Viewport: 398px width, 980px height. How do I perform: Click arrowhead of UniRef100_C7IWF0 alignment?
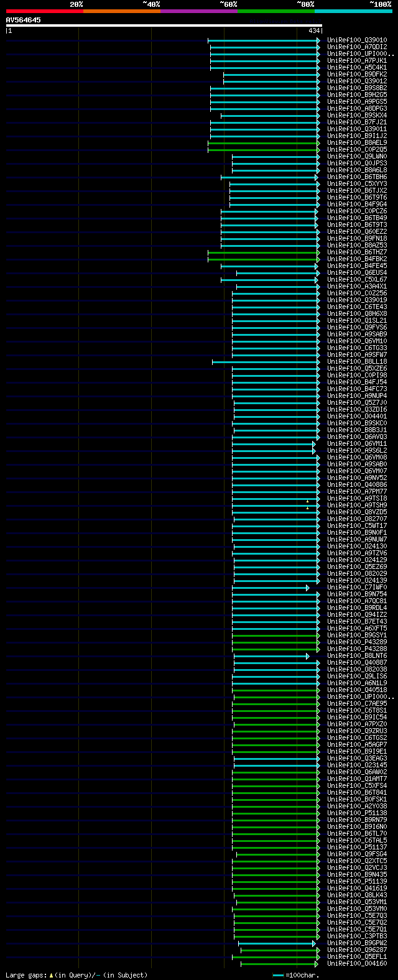[x=307, y=588]
